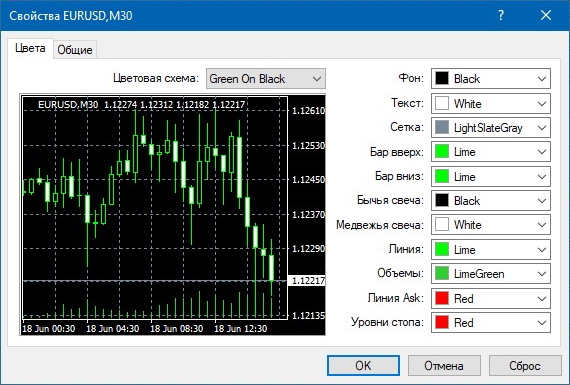Open the Цветовая схема Green On Black dropdown
The height and width of the screenshot is (385, 570).
266,79
